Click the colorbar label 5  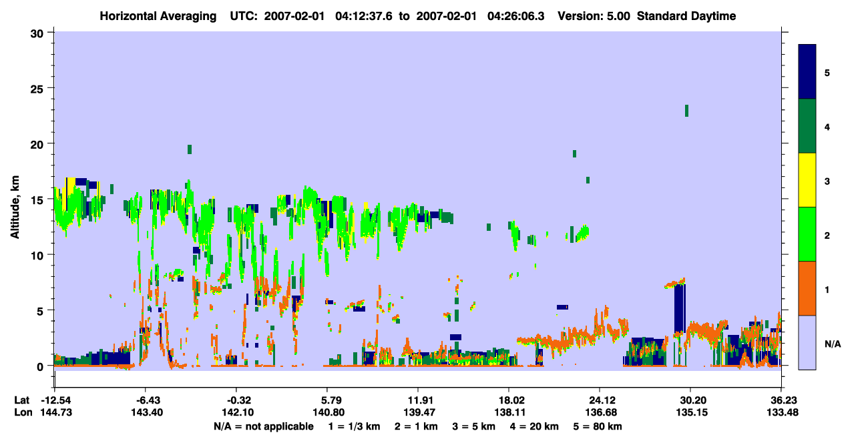(x=827, y=72)
